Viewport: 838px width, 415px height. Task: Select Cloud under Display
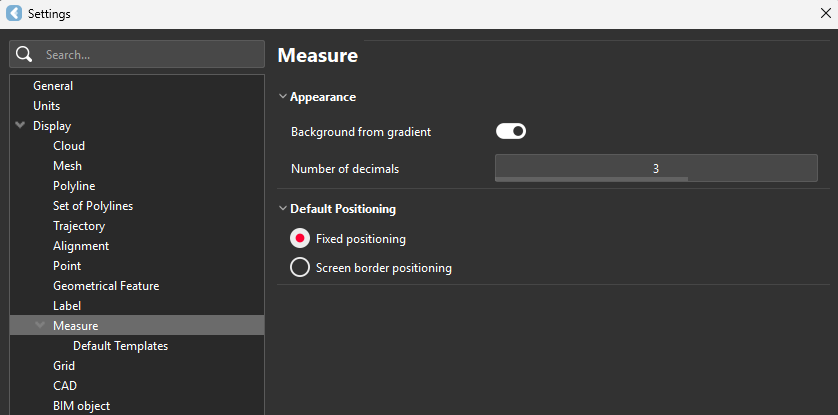[69, 146]
